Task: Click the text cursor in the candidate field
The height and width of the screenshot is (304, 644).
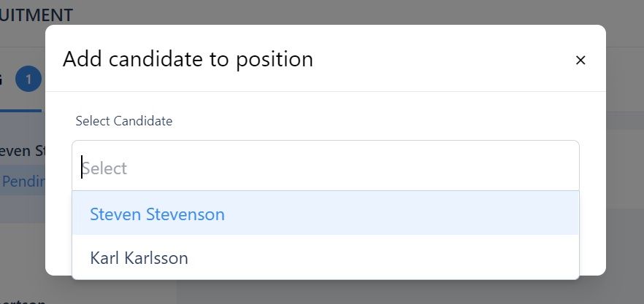Action: pyautogui.click(x=83, y=168)
